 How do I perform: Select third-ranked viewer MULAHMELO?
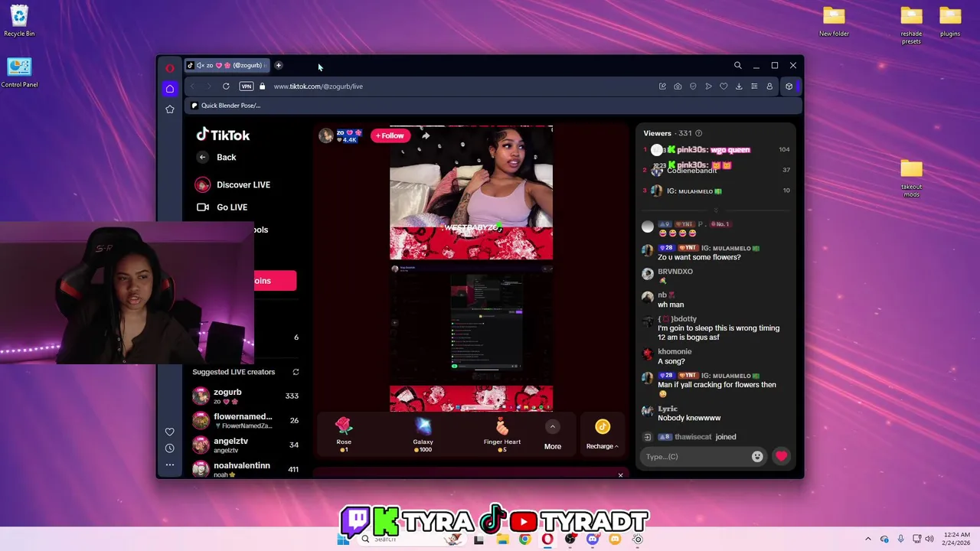pyautogui.click(x=717, y=191)
